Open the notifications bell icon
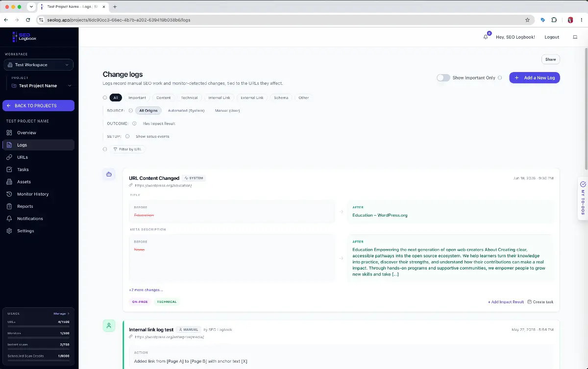Viewport: 588px width, 369px height. (x=486, y=37)
